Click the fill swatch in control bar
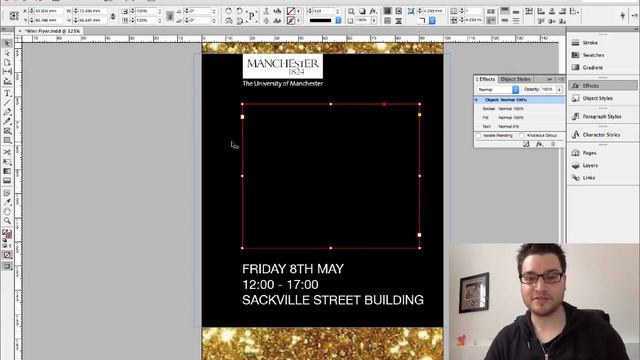Viewport: 640px width, 360px height. click(x=291, y=11)
